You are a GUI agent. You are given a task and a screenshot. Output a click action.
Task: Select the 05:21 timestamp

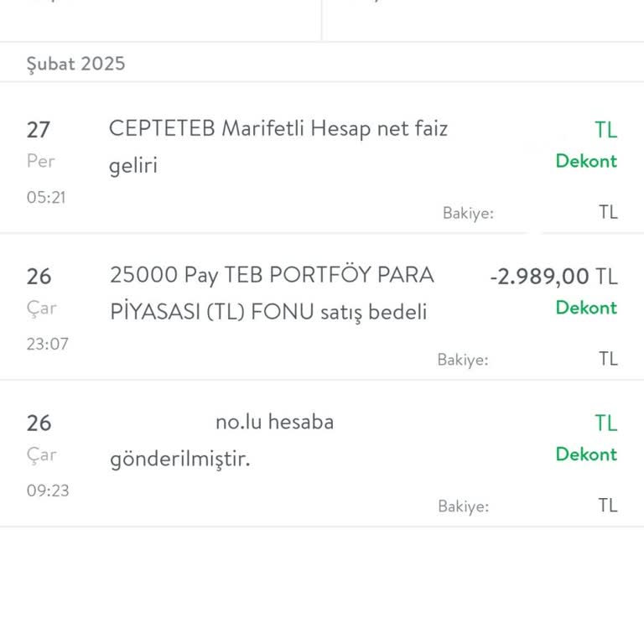pos(46,198)
